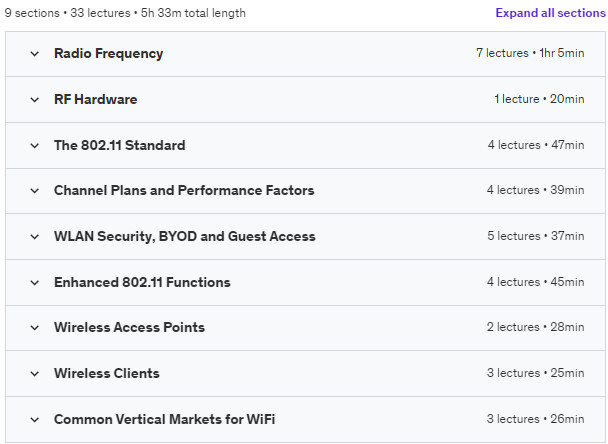Click '4 lectures • 45min' text
Image resolution: width=608 pixels, height=444 pixels.
[535, 282]
